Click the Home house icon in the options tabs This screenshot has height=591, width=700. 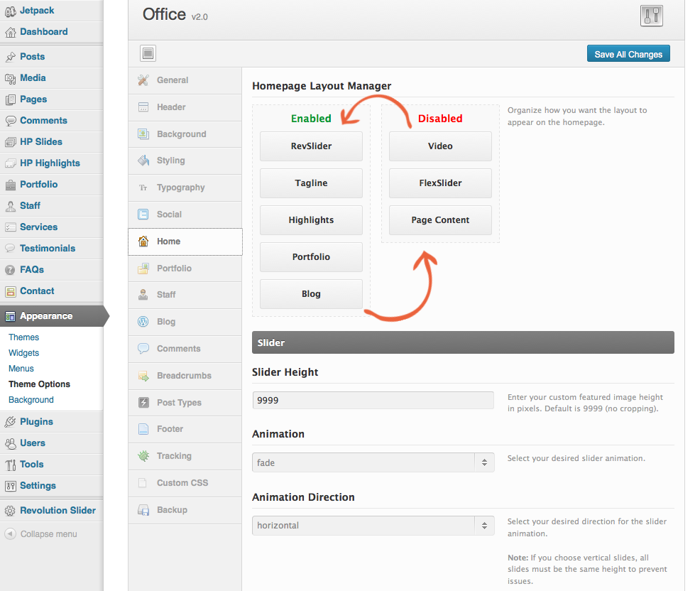143,242
